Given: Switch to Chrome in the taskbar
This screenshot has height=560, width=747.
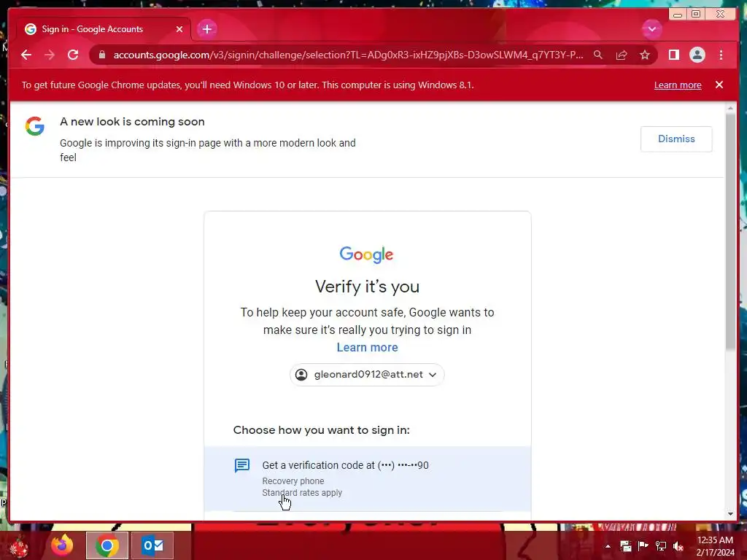Looking at the screenshot, I should tap(107, 545).
